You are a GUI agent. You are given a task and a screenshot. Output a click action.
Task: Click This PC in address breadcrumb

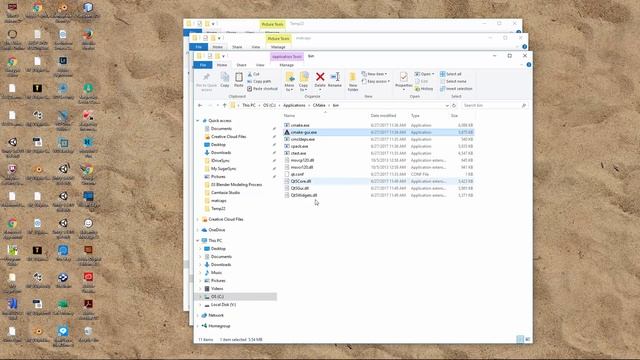(249, 105)
